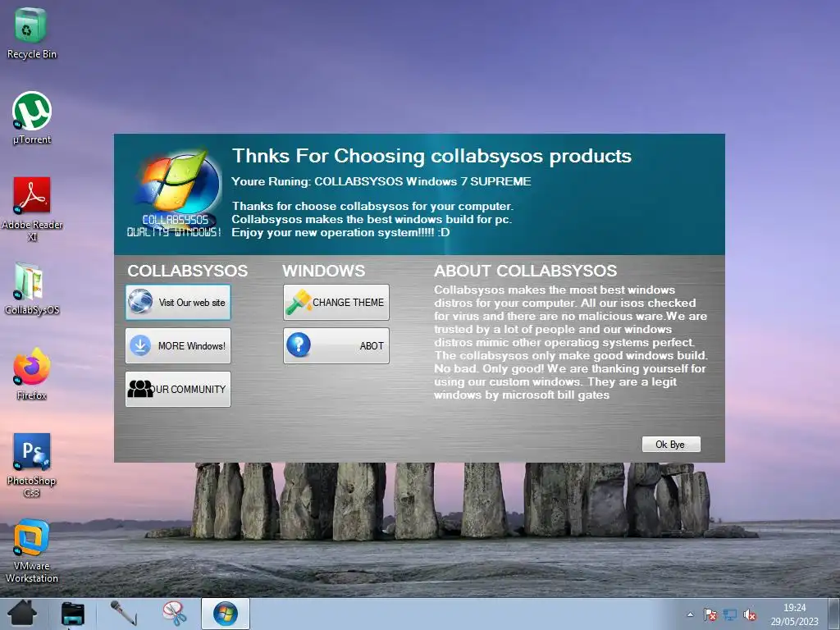Screen dimensions: 840x630
Task: Click the muted volume tray icon
Action: pyautogui.click(x=750, y=614)
